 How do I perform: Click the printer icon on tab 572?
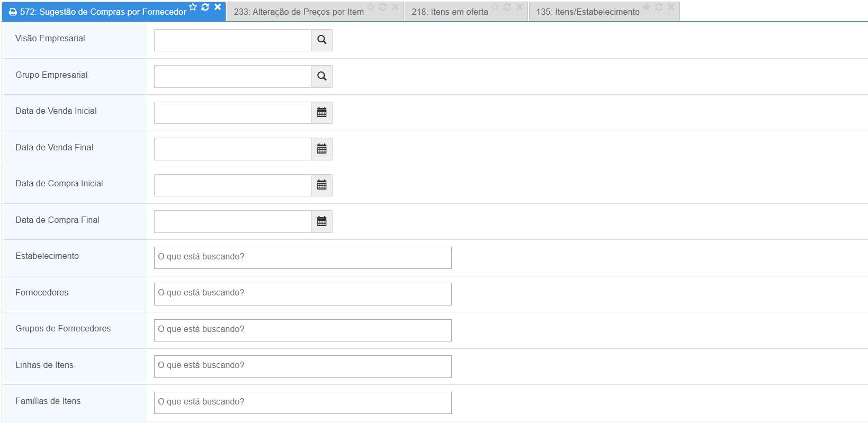13,12
